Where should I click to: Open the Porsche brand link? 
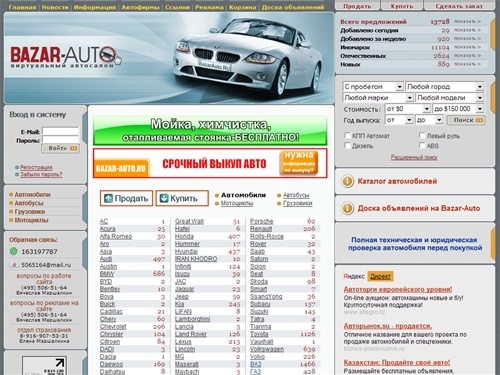click(261, 221)
